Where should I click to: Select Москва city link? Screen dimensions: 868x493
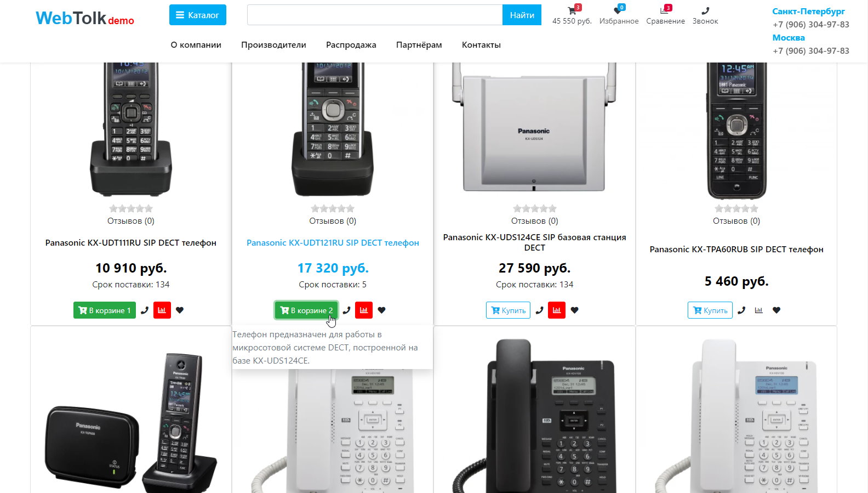click(x=789, y=37)
